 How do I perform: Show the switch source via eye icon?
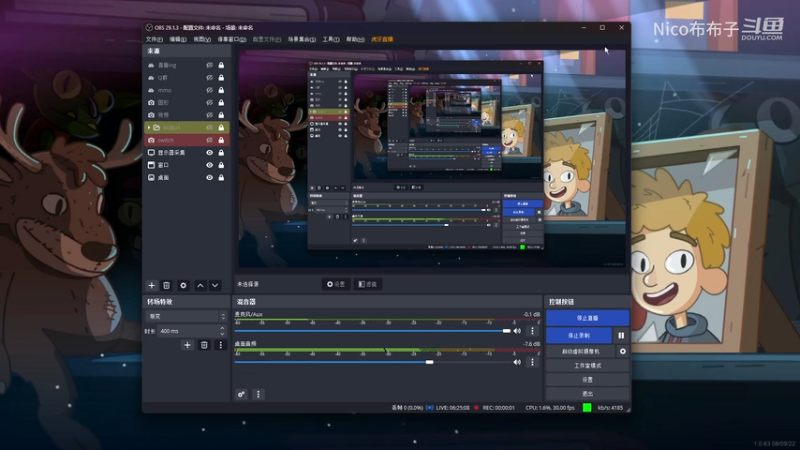[x=209, y=140]
